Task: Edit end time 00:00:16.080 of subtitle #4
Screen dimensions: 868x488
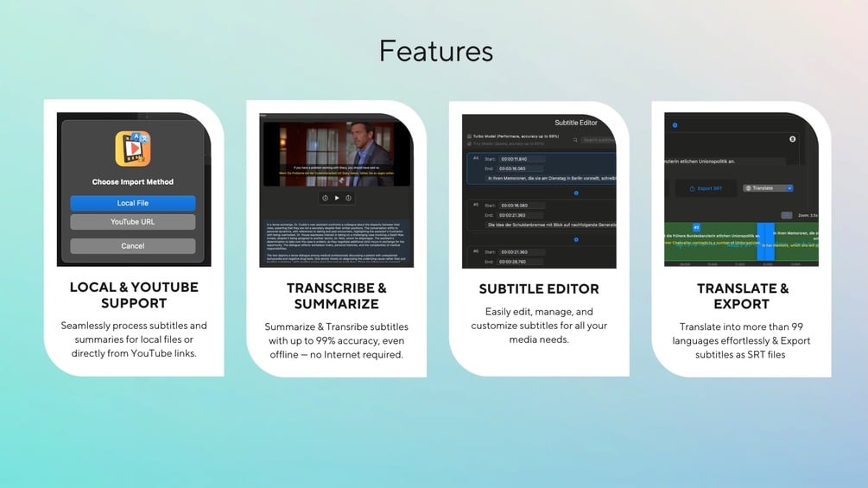Action: 522,168
